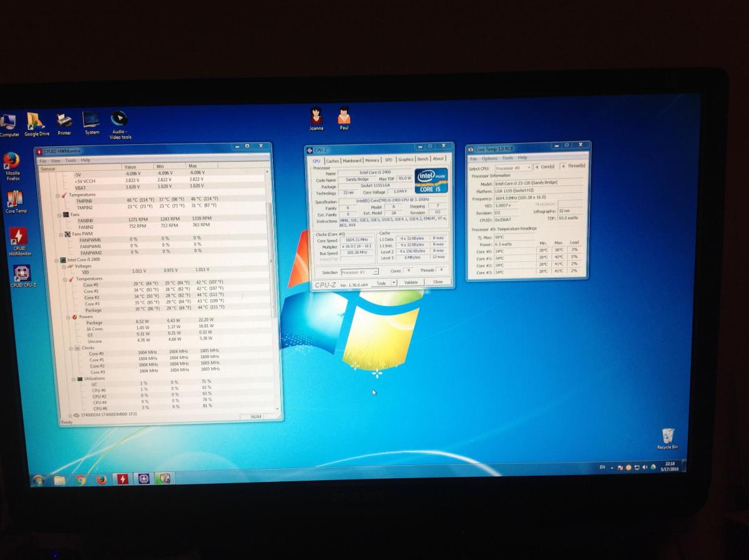Open Google Drive desktop shortcut
This screenshot has width=749, height=560.
(37, 124)
